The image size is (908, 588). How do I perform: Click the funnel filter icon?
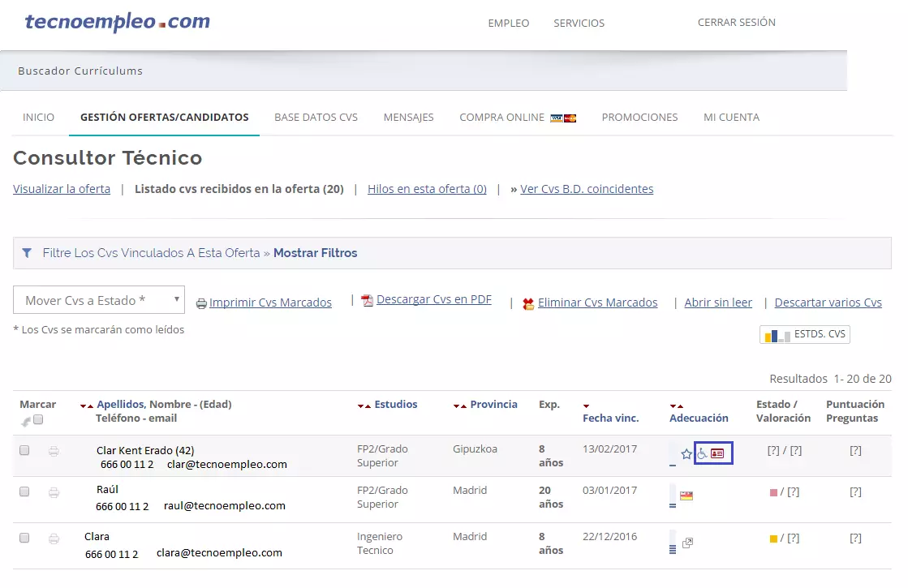pos(27,253)
